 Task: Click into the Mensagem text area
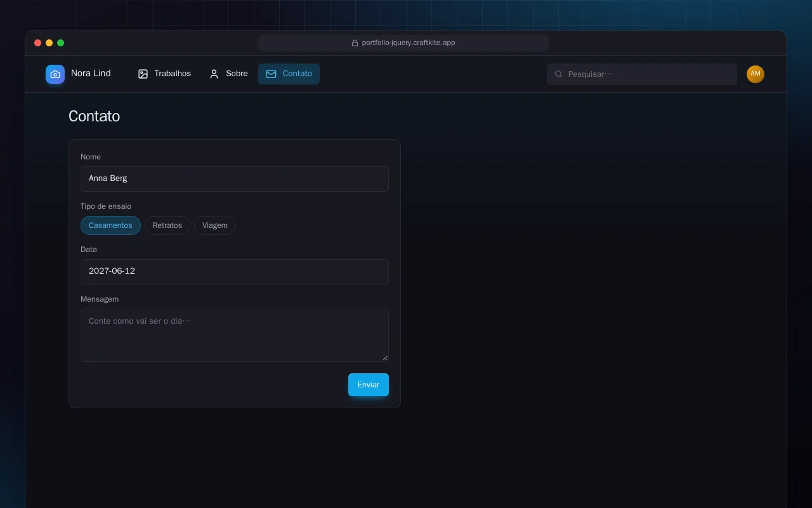(x=235, y=335)
